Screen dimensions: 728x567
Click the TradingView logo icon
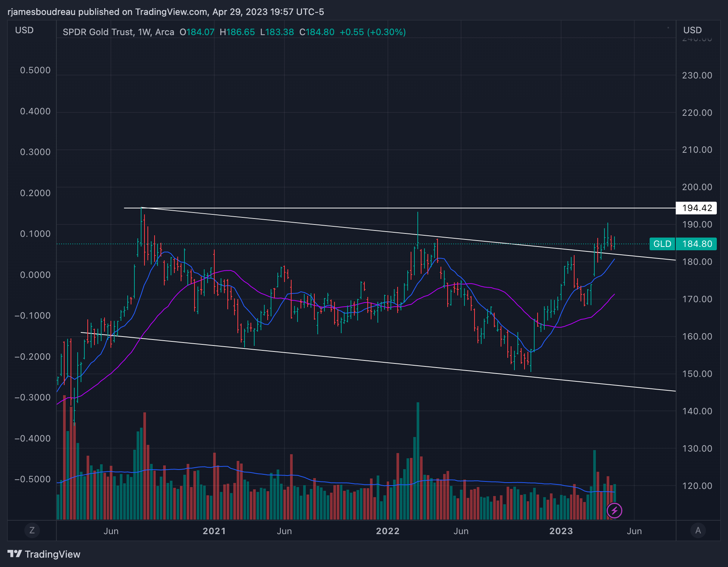[x=15, y=554]
